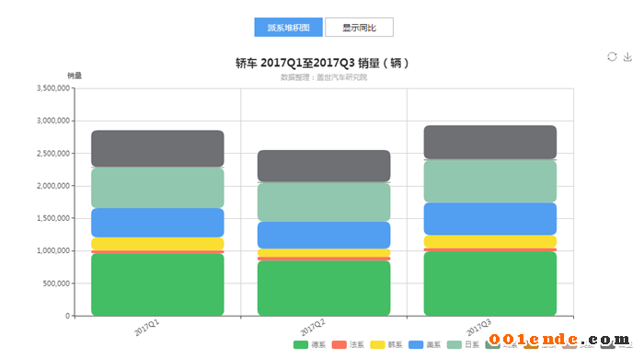Image resolution: width=644 pixels, height=359 pixels.
Task: Toggle the 美系 legend series
Action: 424,344
